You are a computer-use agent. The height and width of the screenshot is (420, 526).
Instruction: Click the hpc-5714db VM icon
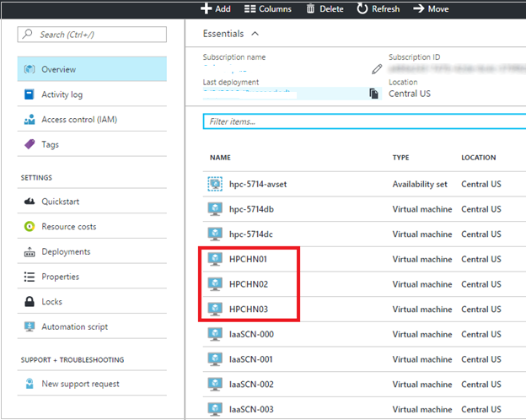click(x=215, y=209)
